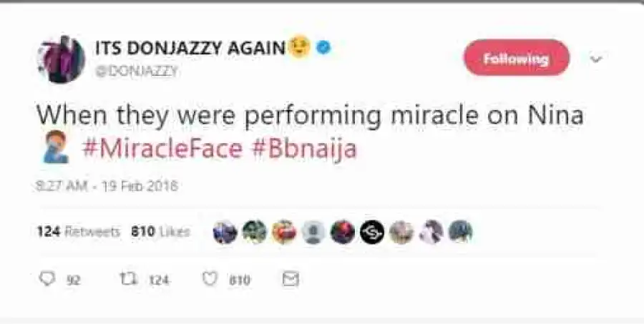
Task: Click the ITS DONJAZZY AGAIN display name
Action: [x=190, y=48]
